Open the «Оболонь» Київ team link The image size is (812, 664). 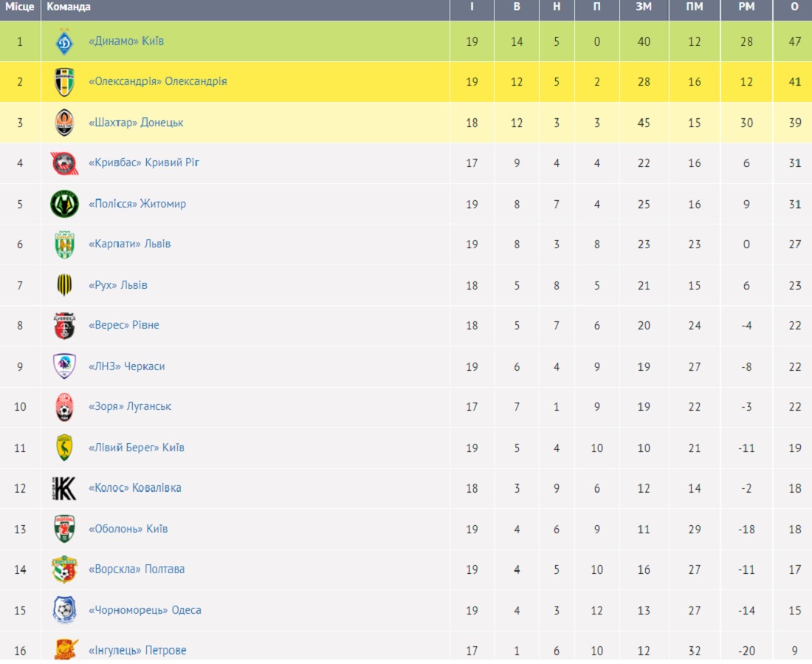pos(128,529)
